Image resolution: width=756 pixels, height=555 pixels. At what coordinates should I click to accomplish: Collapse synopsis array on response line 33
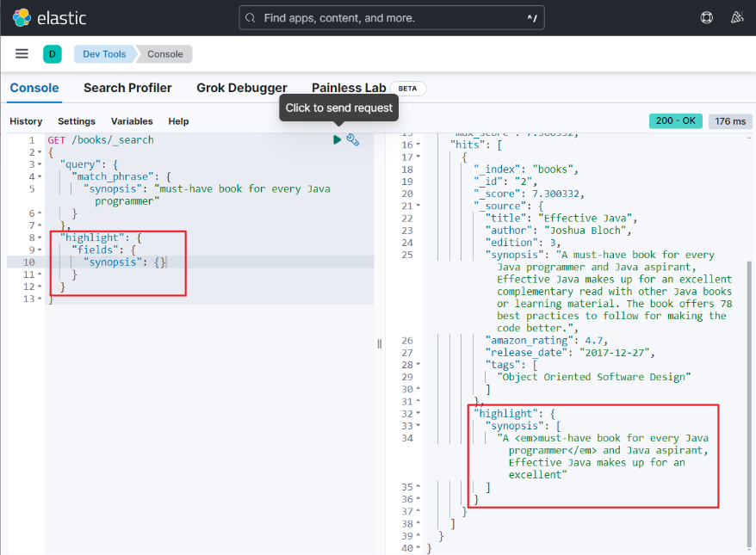pyautogui.click(x=418, y=425)
